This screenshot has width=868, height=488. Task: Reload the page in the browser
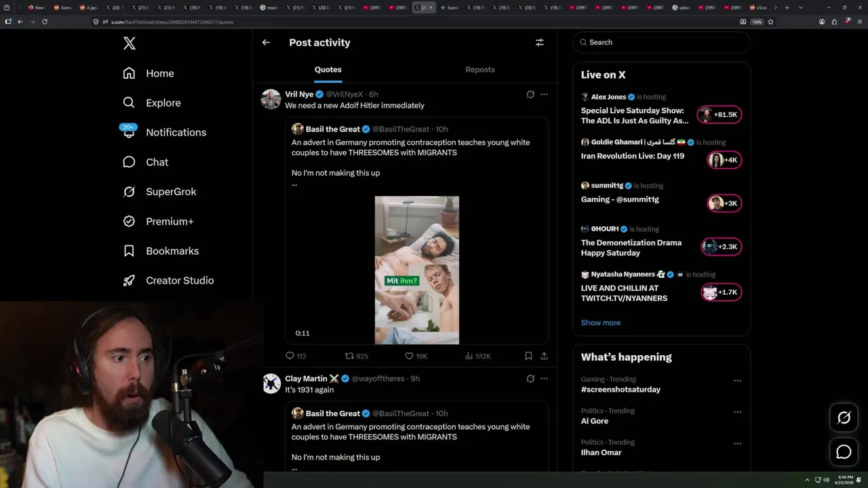point(45,22)
